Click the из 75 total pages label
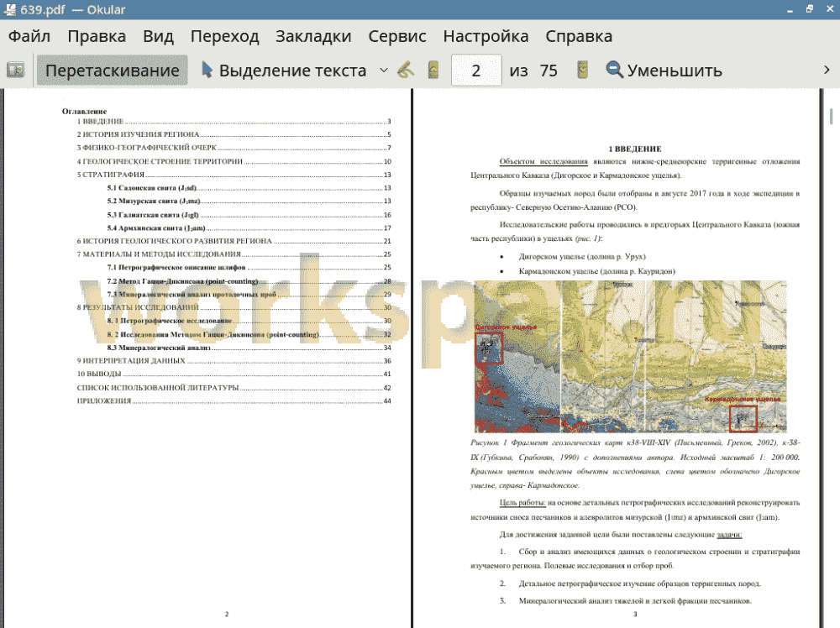 533,71
